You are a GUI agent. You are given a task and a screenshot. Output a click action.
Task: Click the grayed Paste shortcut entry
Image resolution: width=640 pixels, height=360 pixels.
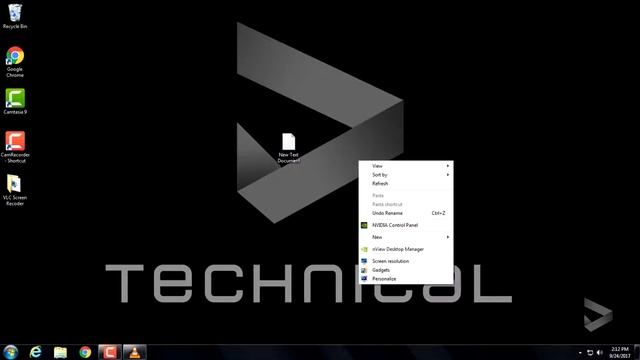tap(406, 204)
